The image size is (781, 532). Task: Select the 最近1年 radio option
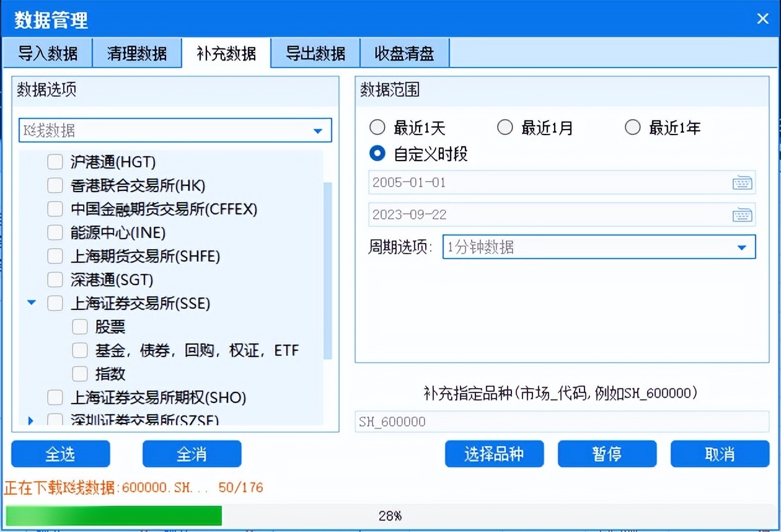[633, 127]
